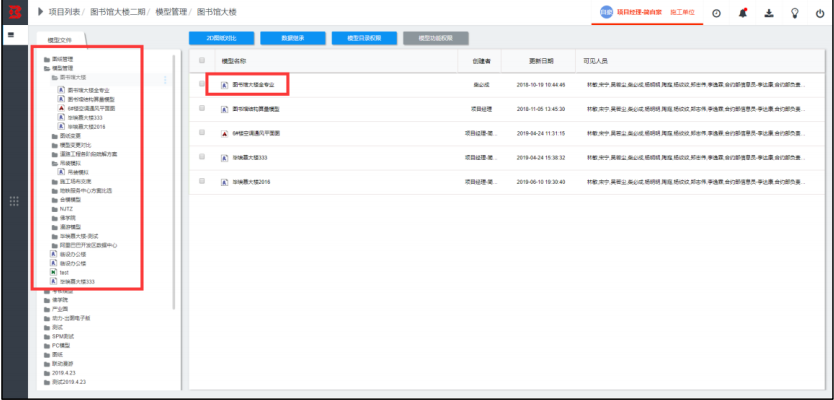
Task: Go to 图书馆大楼二期 in the breadcrumb
Action: point(116,12)
